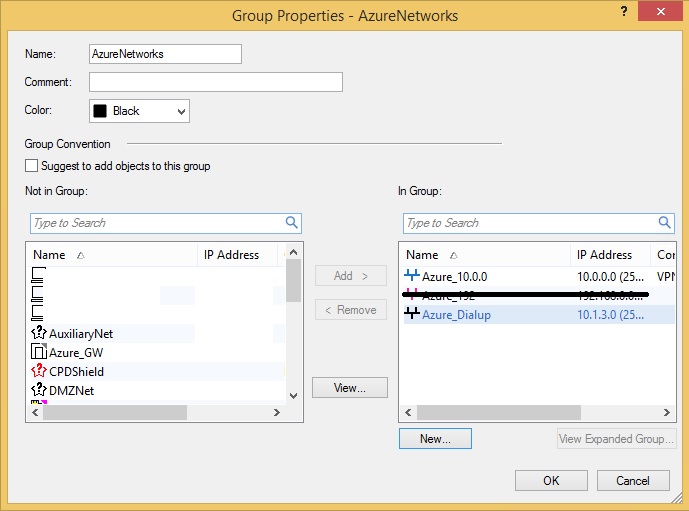Click the Azure_GW gateway icon
689x511 pixels.
(39, 352)
